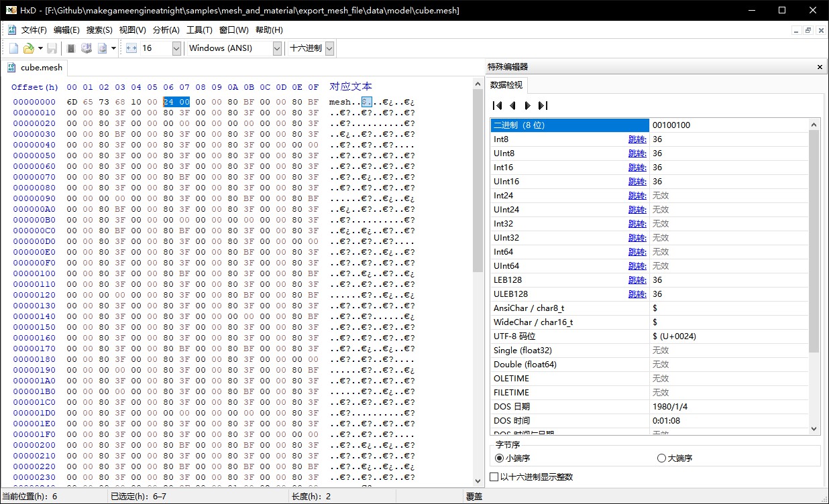Open the 编辑(E) menu
The image size is (829, 504).
coord(66,30)
